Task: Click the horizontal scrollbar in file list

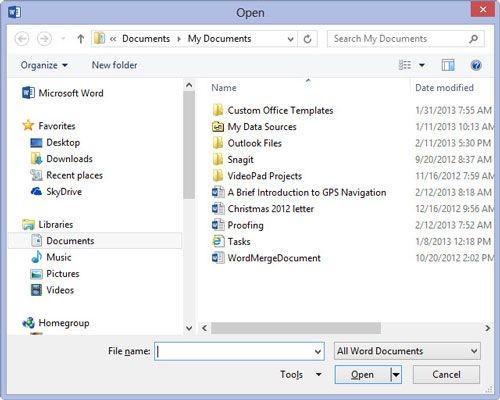Action: (x=296, y=328)
